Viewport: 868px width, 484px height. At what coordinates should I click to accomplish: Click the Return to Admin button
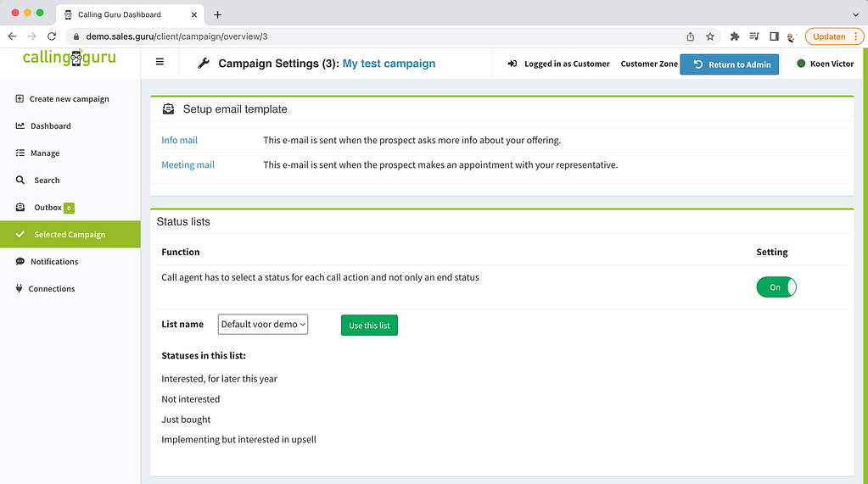click(729, 64)
